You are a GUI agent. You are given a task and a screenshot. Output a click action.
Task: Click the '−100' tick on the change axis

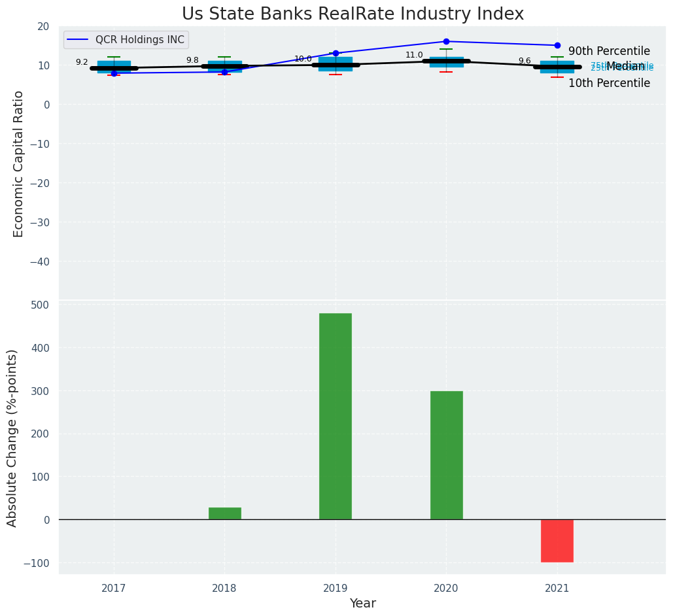click(x=38, y=563)
